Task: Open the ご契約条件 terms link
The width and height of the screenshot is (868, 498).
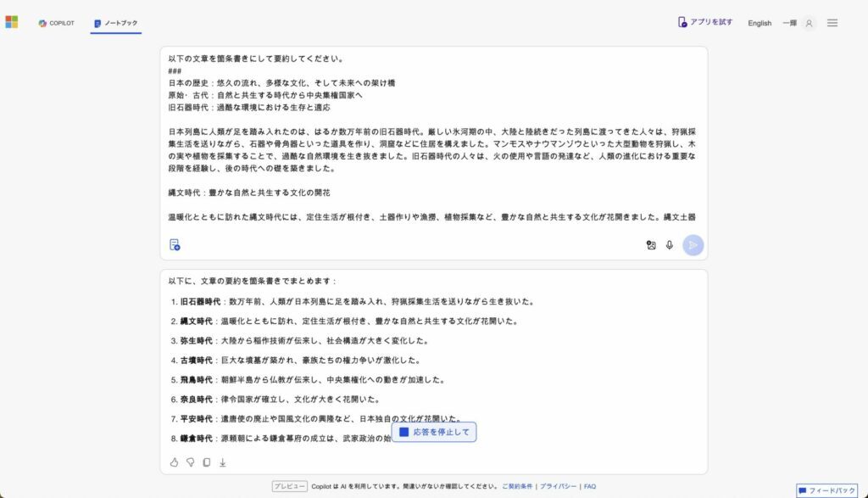Action: [517, 487]
